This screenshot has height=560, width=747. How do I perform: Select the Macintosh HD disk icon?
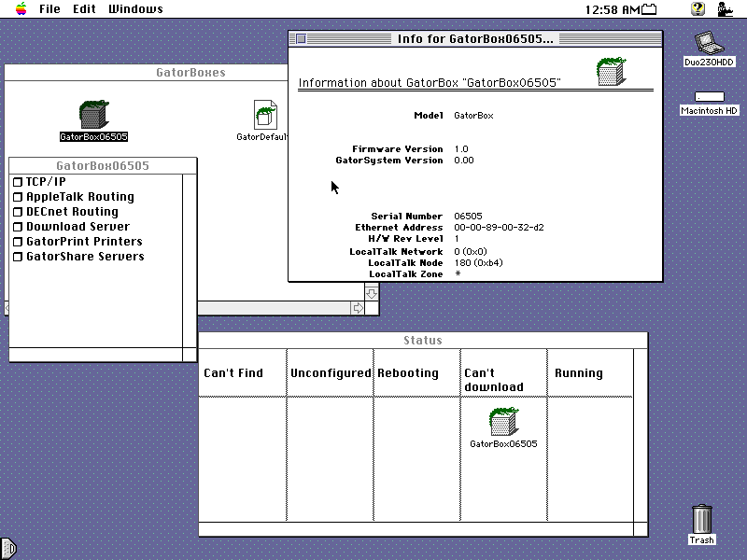[710, 97]
